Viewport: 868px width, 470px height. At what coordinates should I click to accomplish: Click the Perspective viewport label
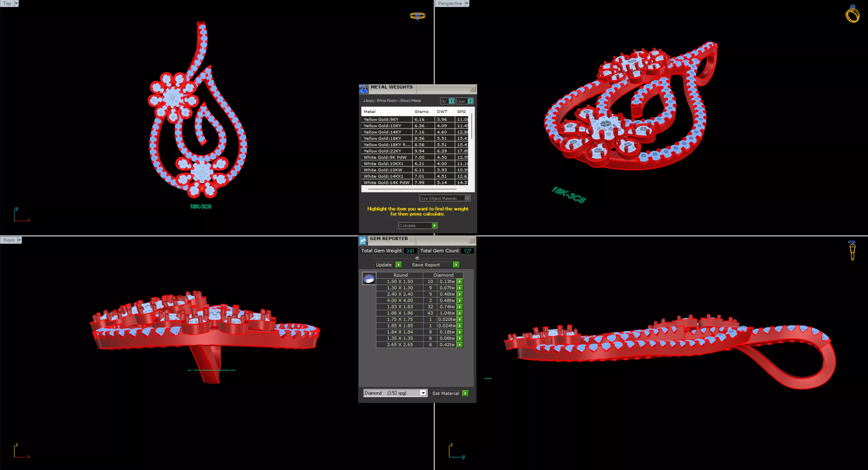click(450, 3)
